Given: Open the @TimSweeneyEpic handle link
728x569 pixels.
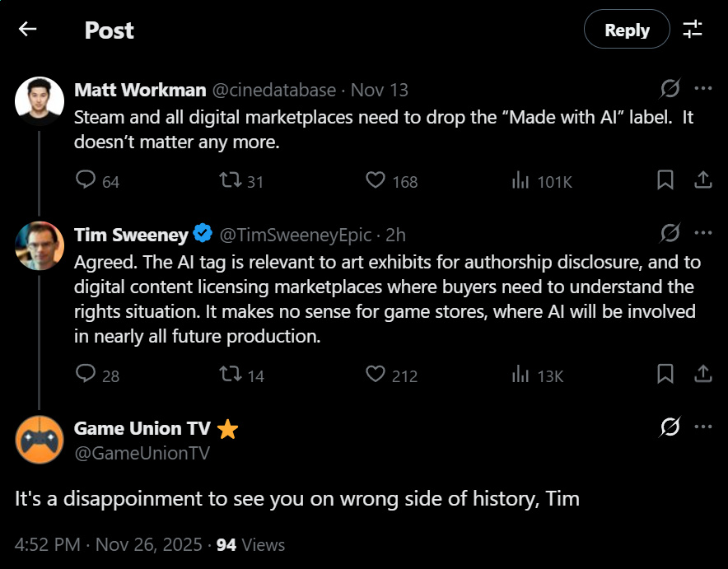Looking at the screenshot, I should click(x=295, y=235).
